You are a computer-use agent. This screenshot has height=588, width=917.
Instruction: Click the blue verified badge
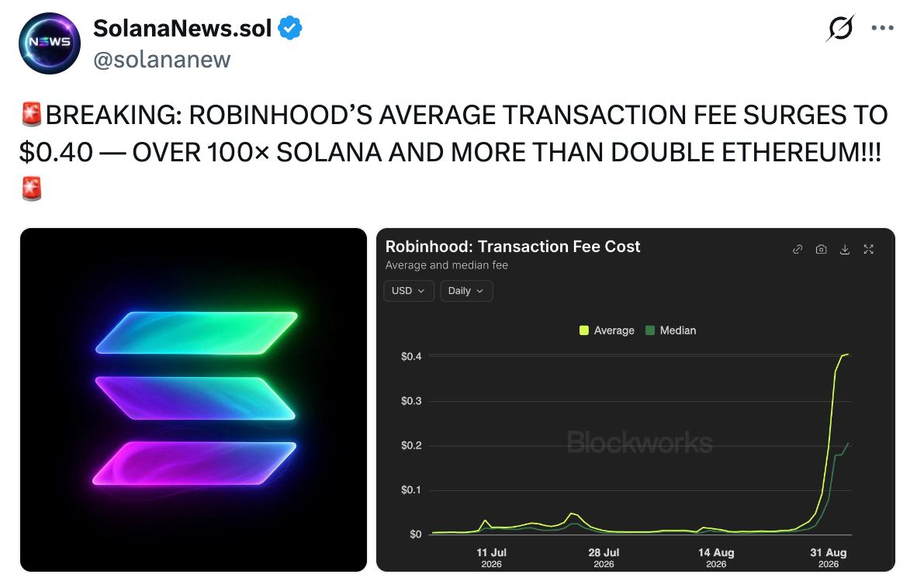[289, 28]
